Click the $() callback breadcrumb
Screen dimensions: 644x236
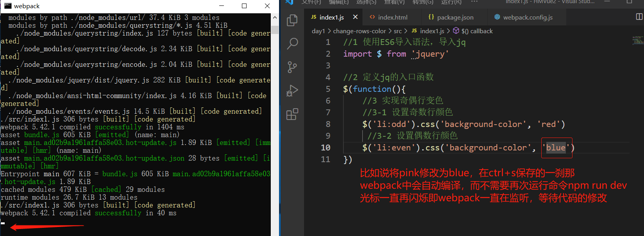473,31
